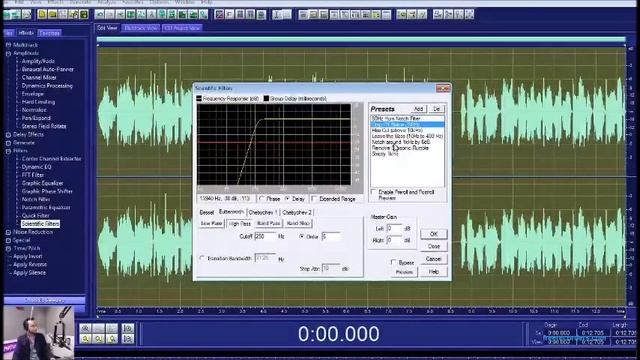This screenshot has width=640, height=360.
Task: Select the Bessel filter tab
Action: 207,213
